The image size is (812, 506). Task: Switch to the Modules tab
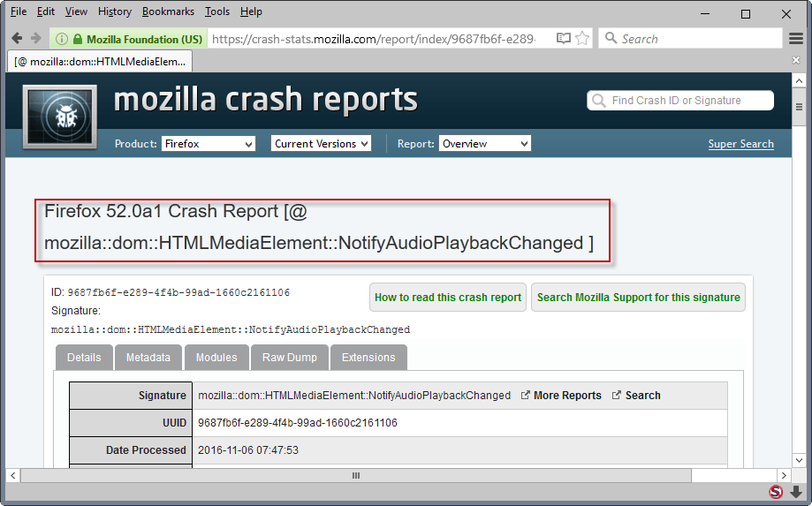pos(216,358)
